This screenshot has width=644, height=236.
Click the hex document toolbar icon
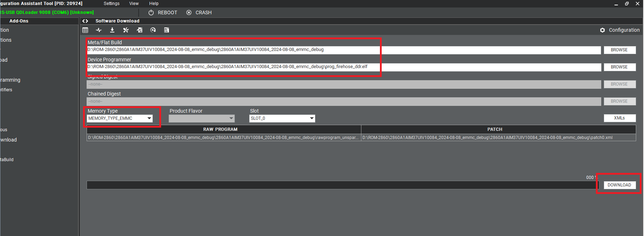[166, 30]
